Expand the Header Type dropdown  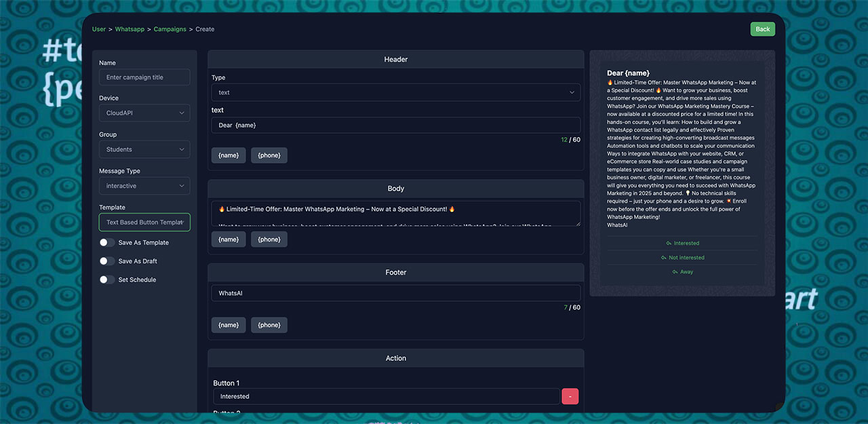coord(395,92)
